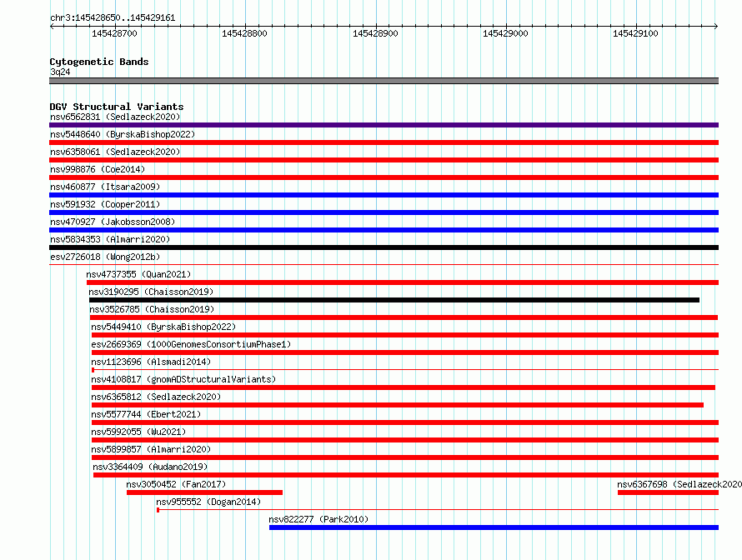Viewport: 742px width, 560px height.
Task: Open the nsv6367698 (Sedlazeck2020) label
Action: 679,484
